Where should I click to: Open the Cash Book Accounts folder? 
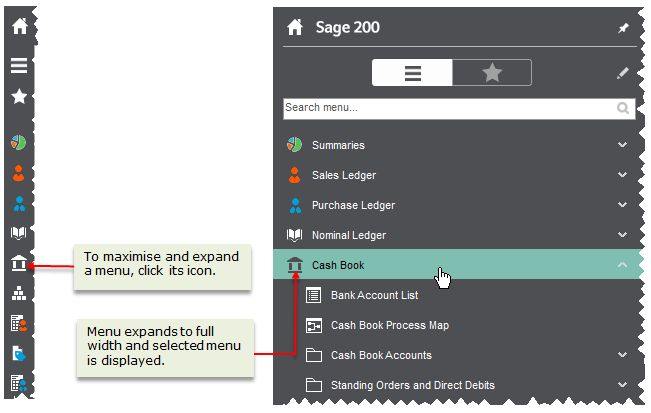click(x=381, y=355)
